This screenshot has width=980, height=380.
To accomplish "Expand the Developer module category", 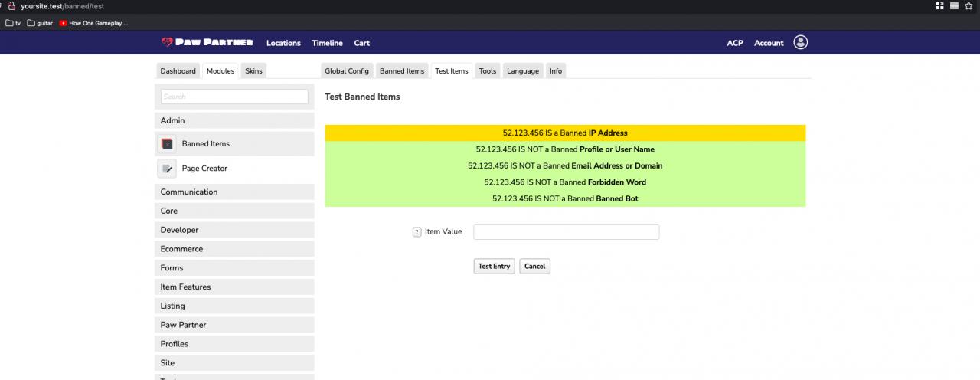I will click(x=234, y=230).
